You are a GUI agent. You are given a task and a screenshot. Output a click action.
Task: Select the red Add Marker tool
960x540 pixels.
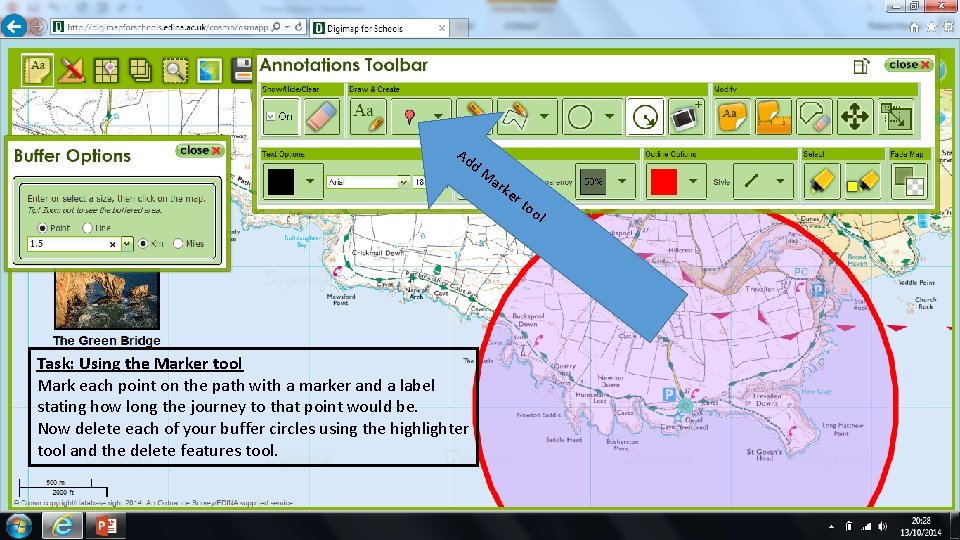click(x=410, y=116)
